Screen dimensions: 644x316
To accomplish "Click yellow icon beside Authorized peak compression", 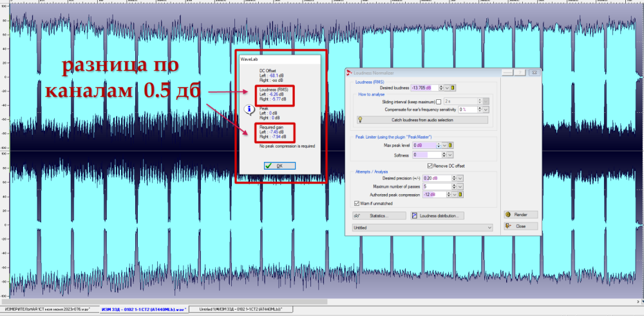I will 462,195.
